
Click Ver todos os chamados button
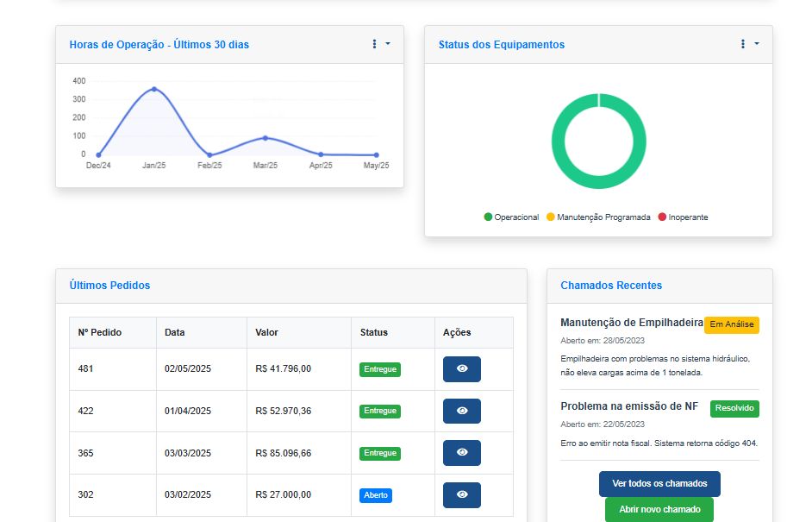tap(659, 484)
